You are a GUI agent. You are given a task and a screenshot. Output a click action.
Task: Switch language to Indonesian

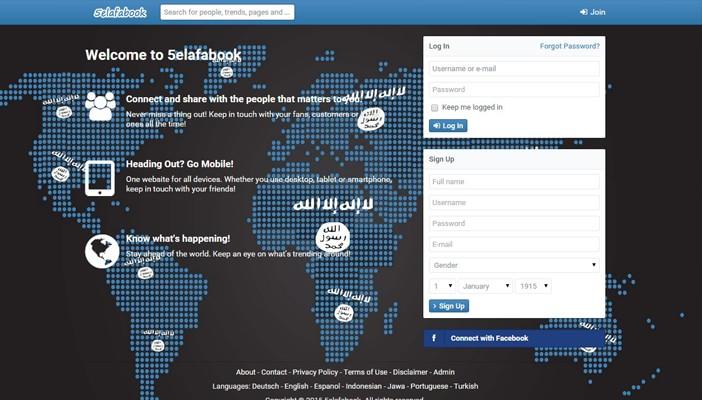(364, 386)
